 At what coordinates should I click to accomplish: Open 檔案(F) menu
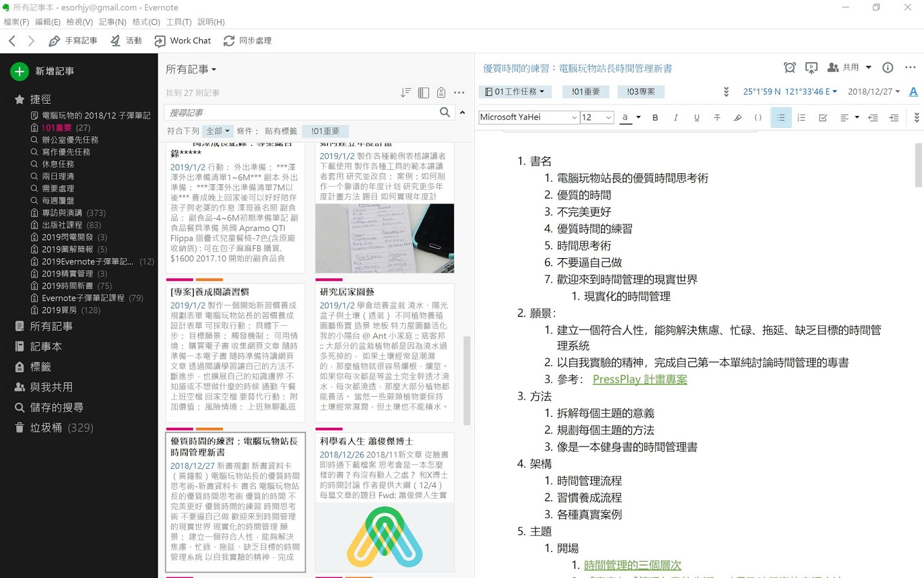coord(16,22)
